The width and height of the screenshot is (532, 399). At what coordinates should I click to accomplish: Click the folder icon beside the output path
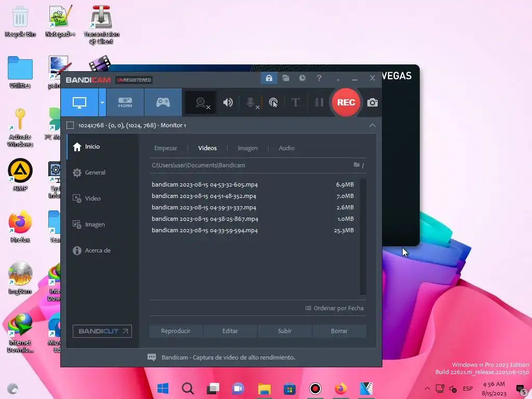point(356,165)
